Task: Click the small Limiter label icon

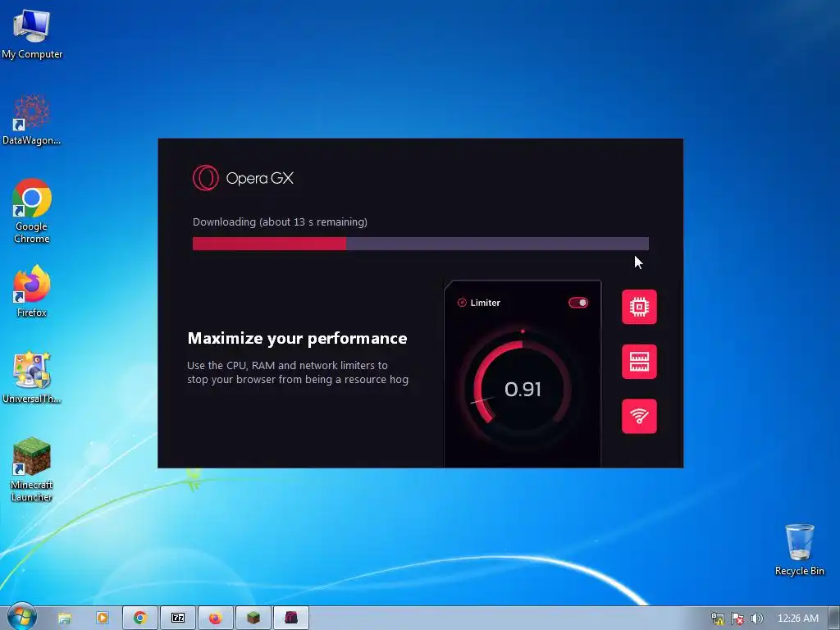Action: (462, 303)
